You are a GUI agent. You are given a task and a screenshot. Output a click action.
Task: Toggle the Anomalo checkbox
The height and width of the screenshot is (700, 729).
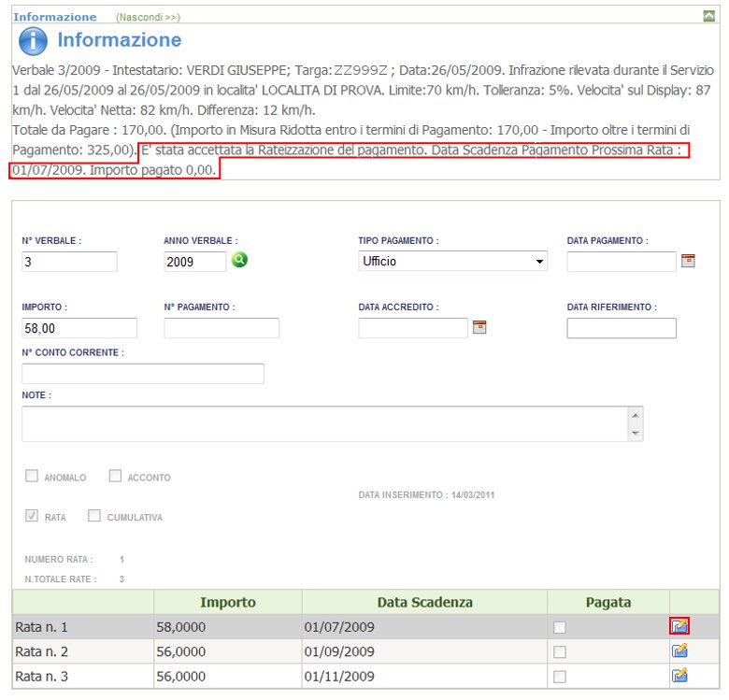[32, 476]
